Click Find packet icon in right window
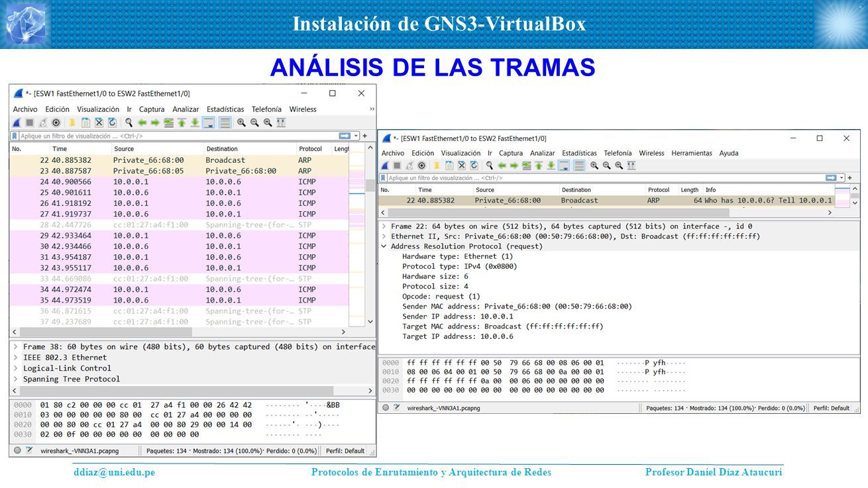This screenshot has height=488, width=868. click(x=490, y=166)
